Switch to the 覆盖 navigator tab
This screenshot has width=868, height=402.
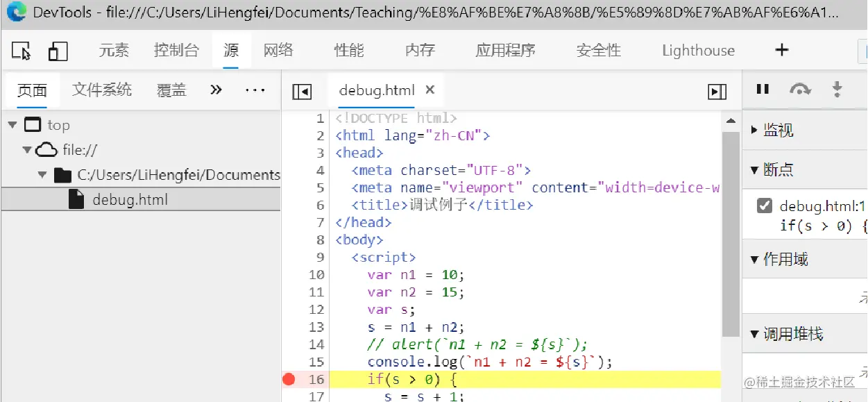171,90
